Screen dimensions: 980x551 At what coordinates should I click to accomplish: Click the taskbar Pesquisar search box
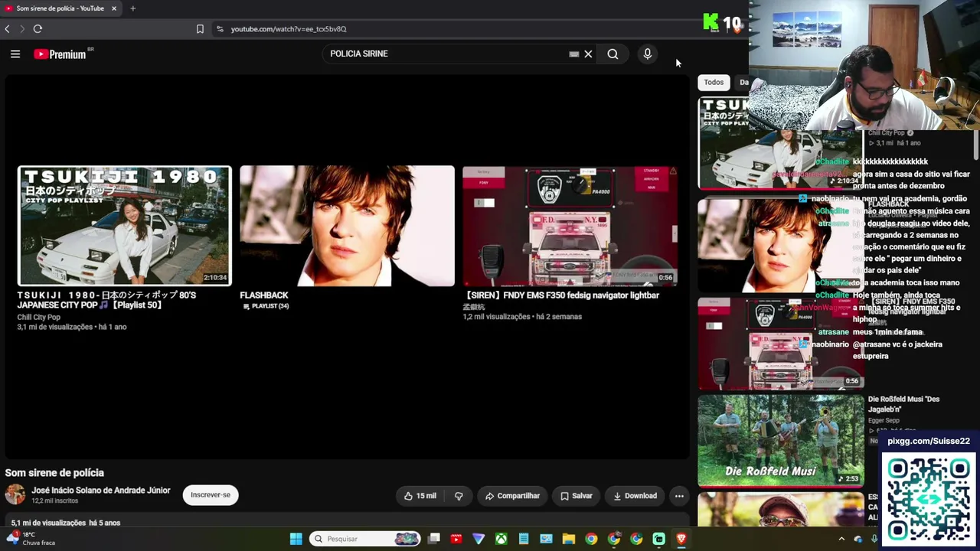pos(365,539)
